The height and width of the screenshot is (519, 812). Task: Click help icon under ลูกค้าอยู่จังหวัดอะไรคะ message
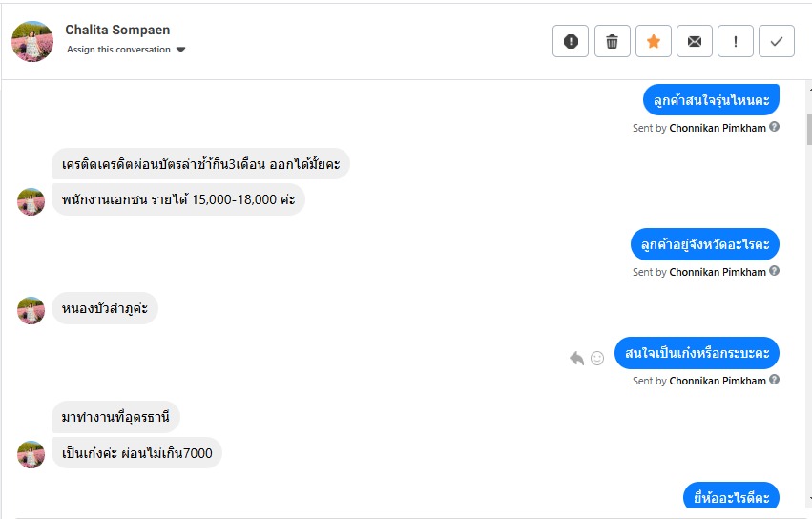click(x=775, y=271)
